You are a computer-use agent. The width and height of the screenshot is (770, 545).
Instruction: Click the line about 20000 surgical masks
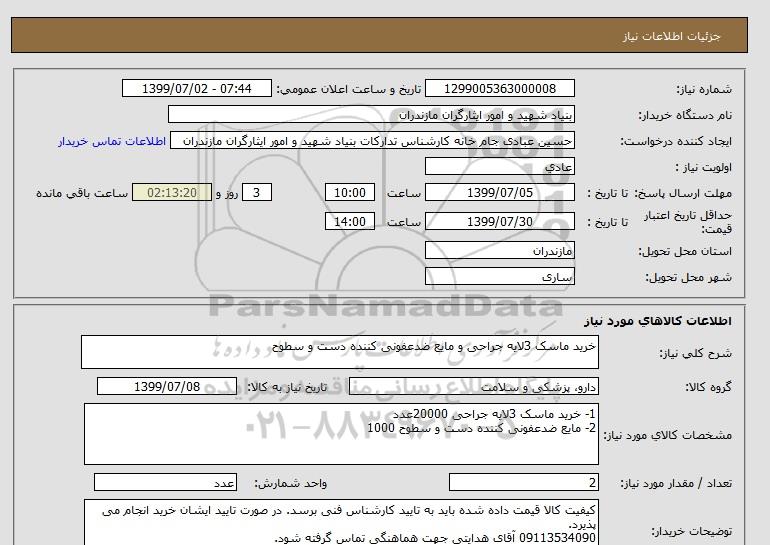point(494,414)
